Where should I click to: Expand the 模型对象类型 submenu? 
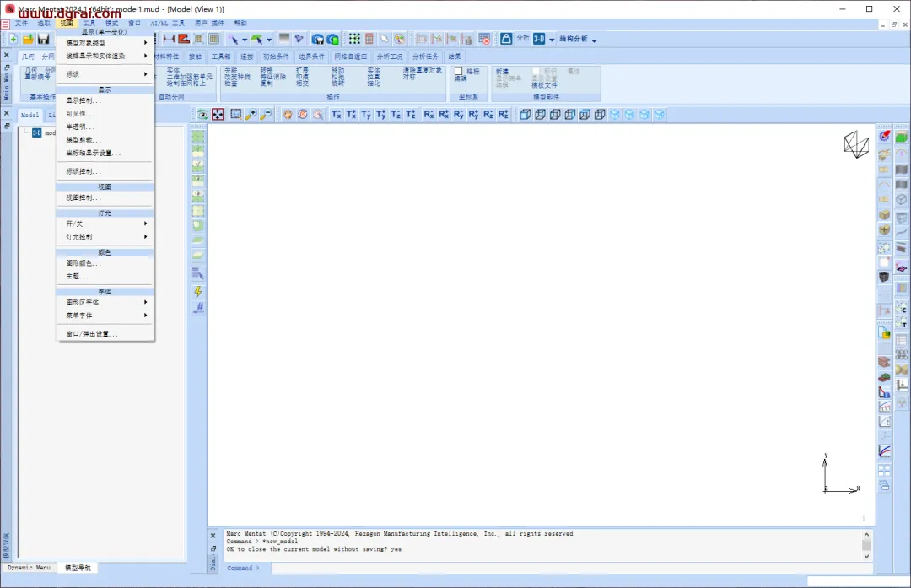pos(105,43)
